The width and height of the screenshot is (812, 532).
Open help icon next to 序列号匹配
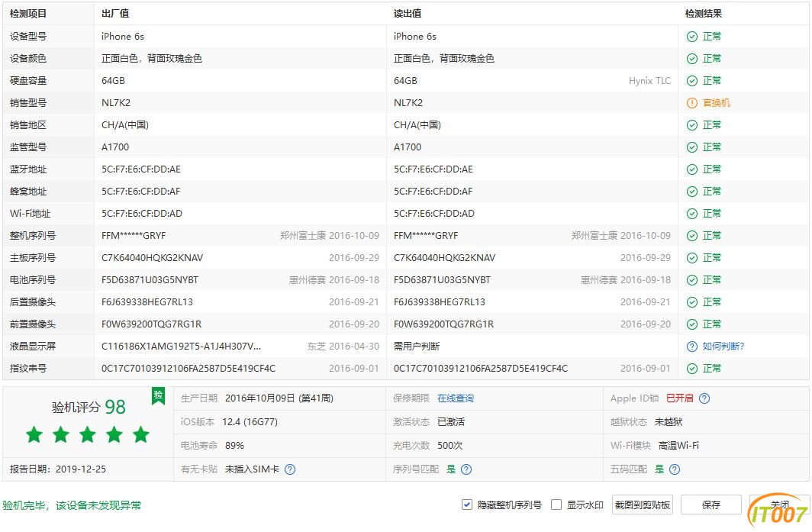tap(466, 469)
